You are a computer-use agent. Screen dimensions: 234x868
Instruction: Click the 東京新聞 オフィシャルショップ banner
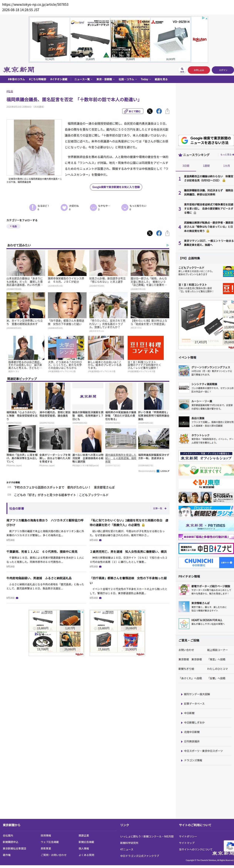tap(206, 456)
